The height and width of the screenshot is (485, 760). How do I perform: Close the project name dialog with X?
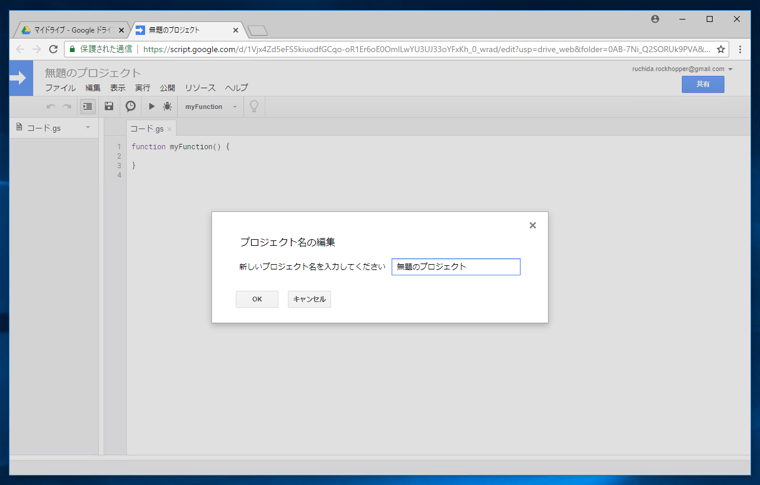533,225
